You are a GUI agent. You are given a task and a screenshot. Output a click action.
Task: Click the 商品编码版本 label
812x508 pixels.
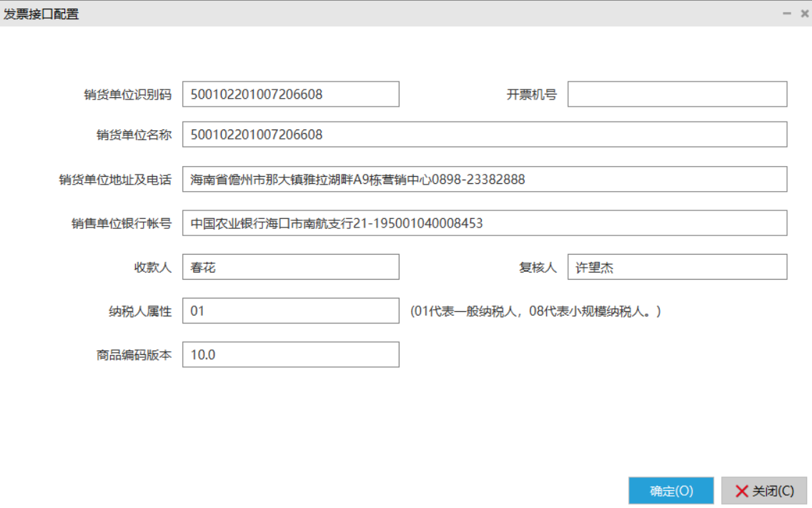click(134, 356)
